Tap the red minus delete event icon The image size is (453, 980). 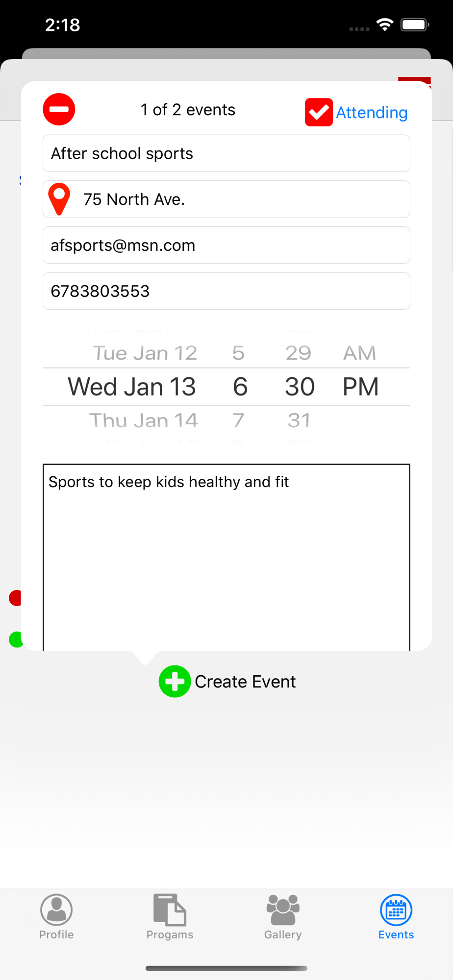click(59, 109)
